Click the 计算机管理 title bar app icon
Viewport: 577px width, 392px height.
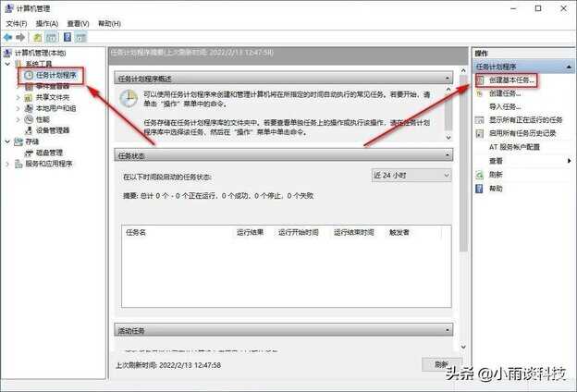(x=9, y=8)
